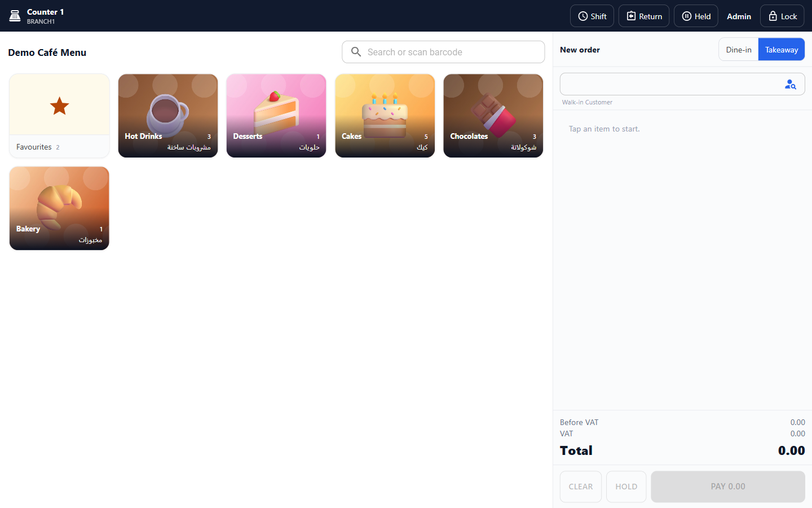Switch order type to Dine-in
The image size is (812, 508).
click(x=739, y=50)
